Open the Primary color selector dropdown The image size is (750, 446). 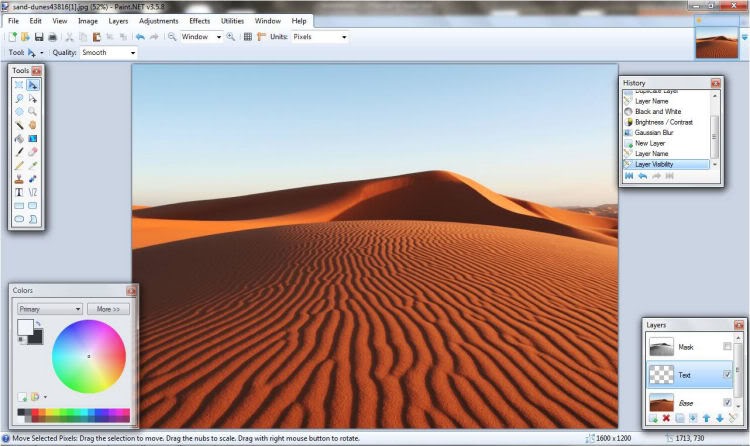click(x=50, y=309)
